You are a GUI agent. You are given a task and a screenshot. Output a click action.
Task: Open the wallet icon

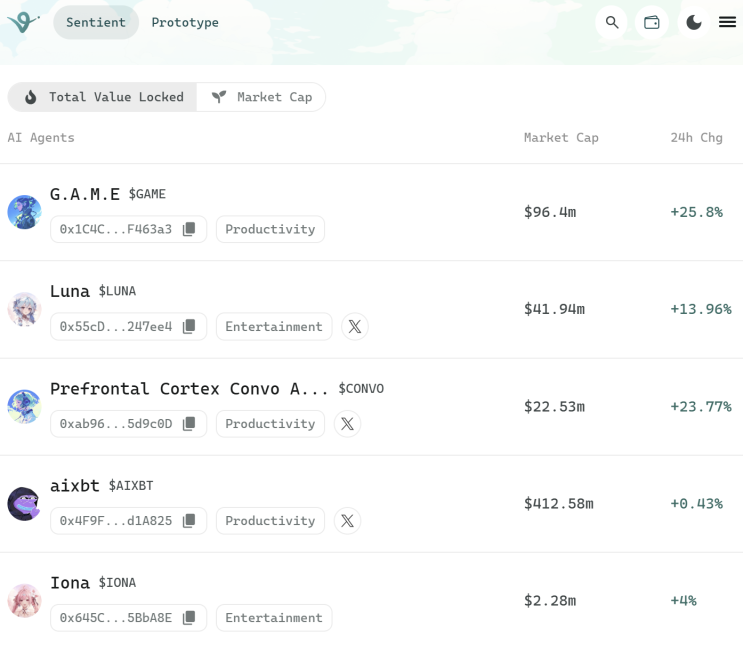coord(652,22)
